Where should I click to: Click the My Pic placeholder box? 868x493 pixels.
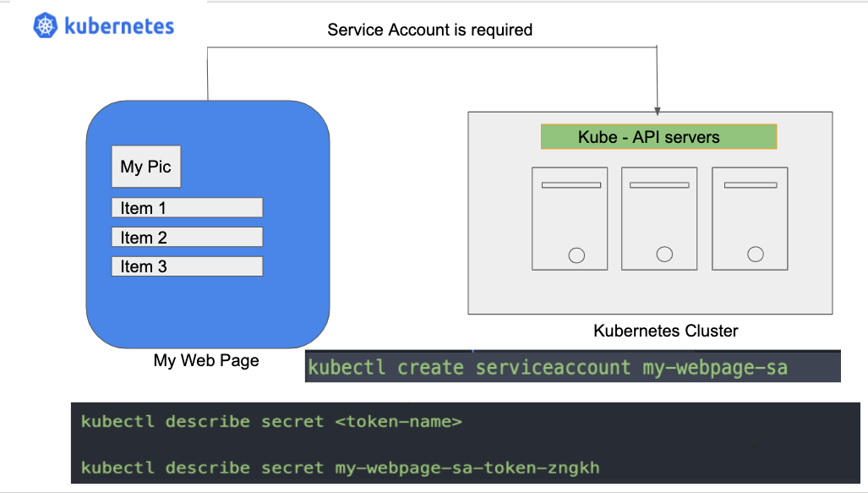click(145, 166)
